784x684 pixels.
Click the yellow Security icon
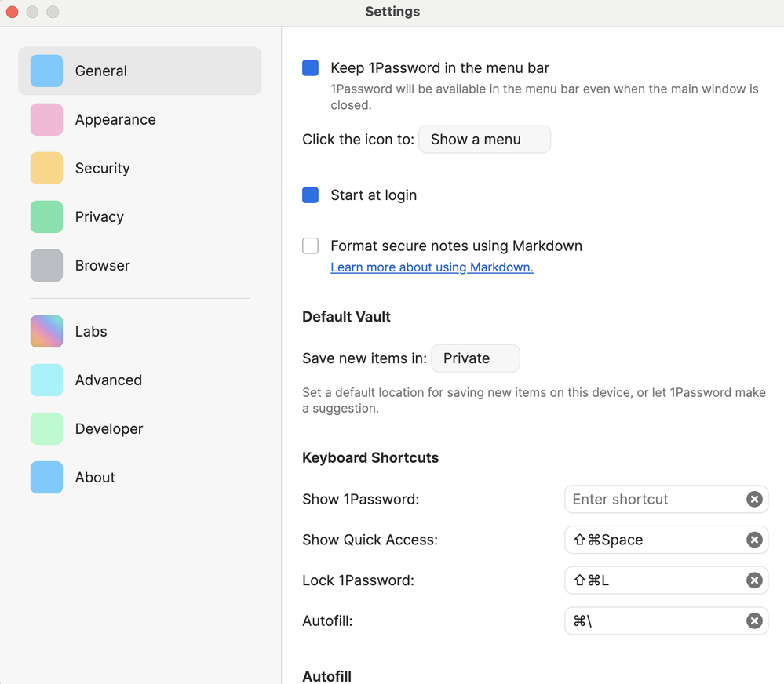point(46,168)
